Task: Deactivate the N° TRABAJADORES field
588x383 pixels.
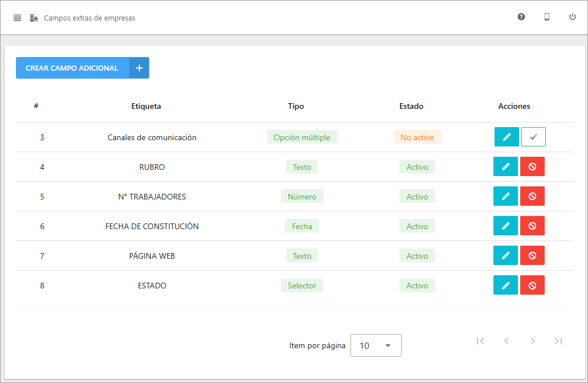Action: pos(532,196)
